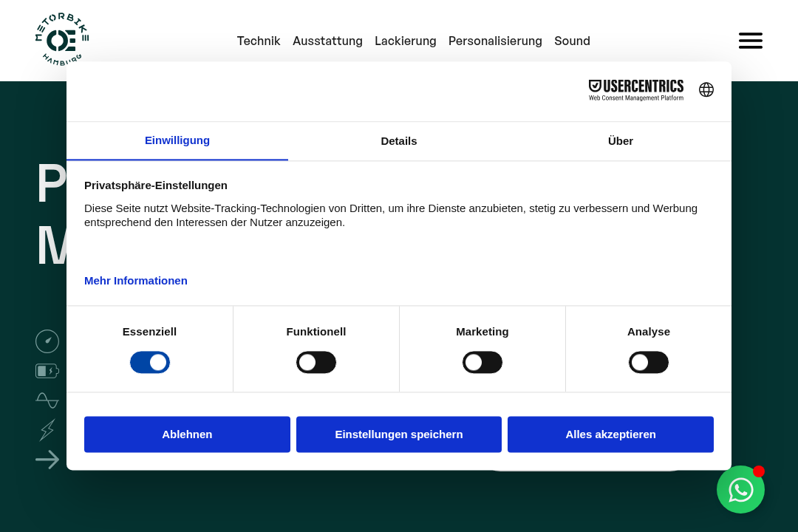Click the Funktionell category label
798x532 pixels.
point(316,332)
